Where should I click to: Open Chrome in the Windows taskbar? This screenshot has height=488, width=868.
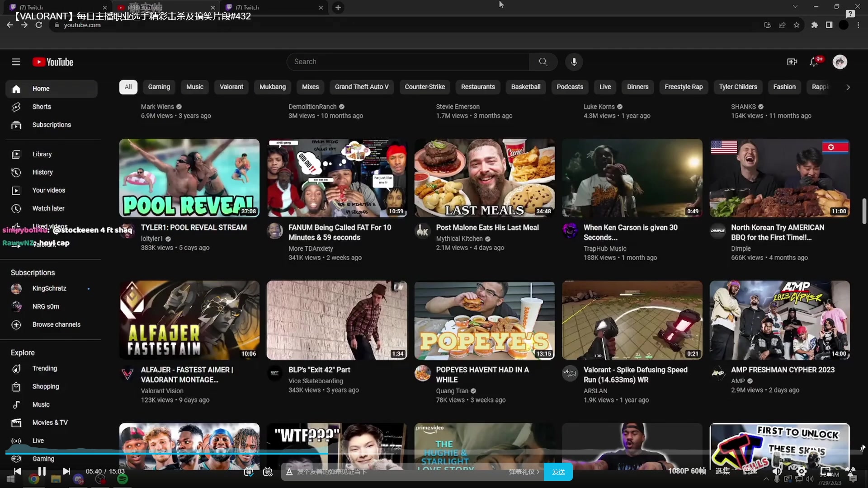[34, 479]
